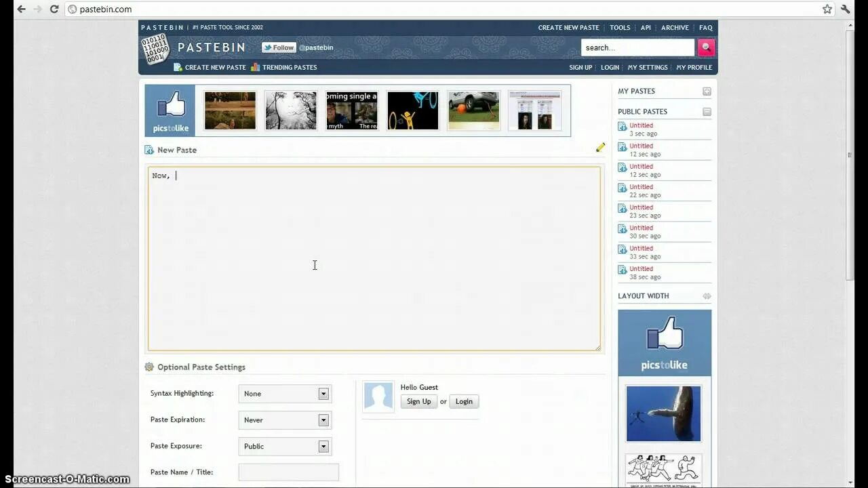Open Untitled paste from 12 sec ago, first
Viewport: 868px width, 488px height.
(x=641, y=146)
